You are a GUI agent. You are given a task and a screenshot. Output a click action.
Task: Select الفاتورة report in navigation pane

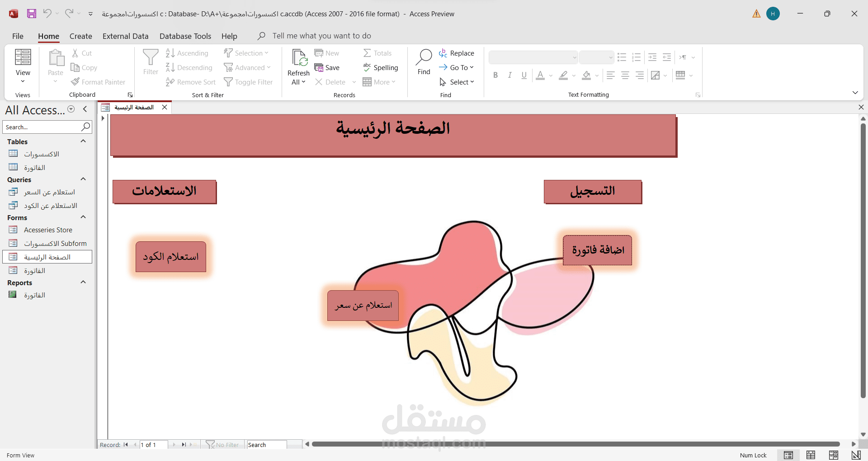[x=47, y=295]
